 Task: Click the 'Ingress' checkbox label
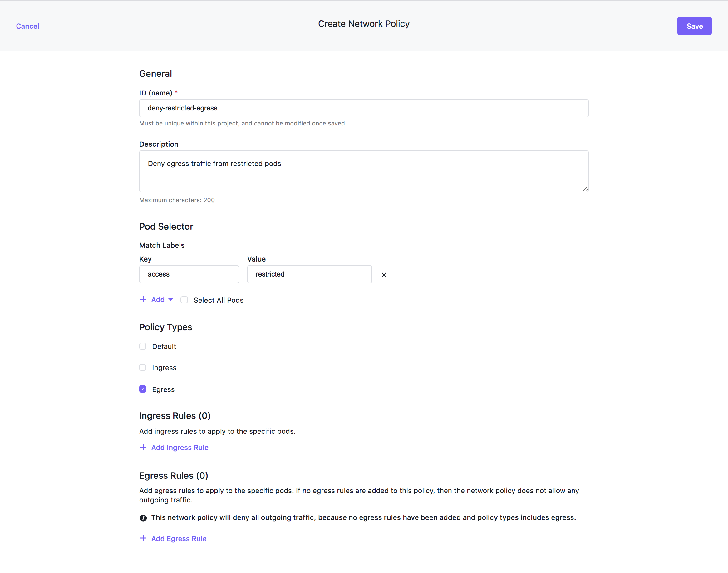click(x=164, y=368)
